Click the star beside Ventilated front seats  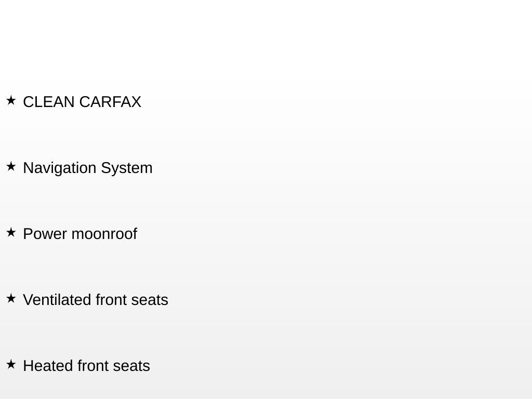tap(11, 298)
